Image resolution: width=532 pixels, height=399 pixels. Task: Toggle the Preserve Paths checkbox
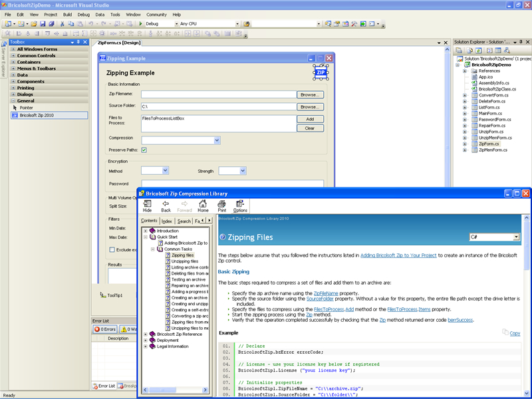coord(144,150)
